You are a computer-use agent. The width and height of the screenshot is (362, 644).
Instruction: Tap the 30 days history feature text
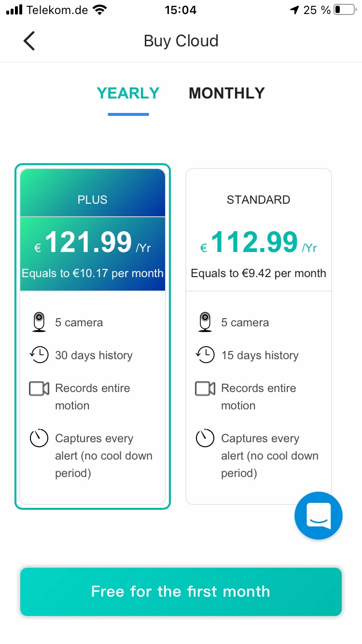point(94,355)
